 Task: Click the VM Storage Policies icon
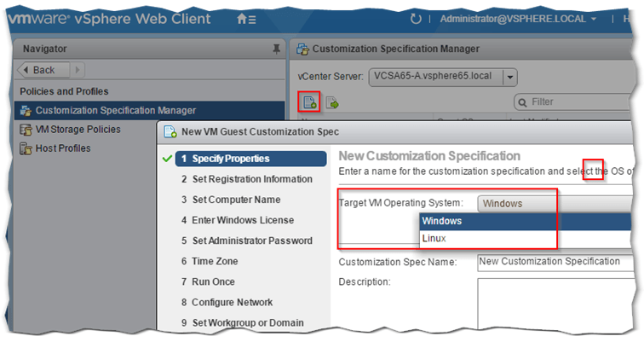click(x=26, y=130)
